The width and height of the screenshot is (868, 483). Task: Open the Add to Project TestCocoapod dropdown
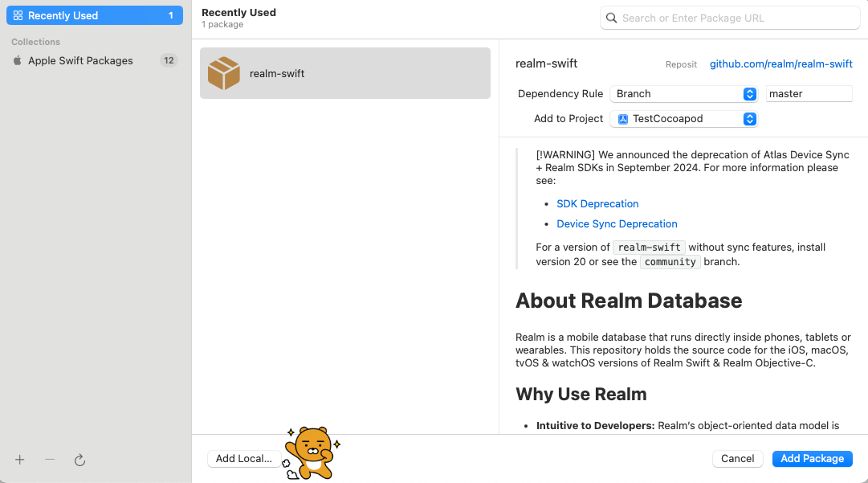(683, 118)
